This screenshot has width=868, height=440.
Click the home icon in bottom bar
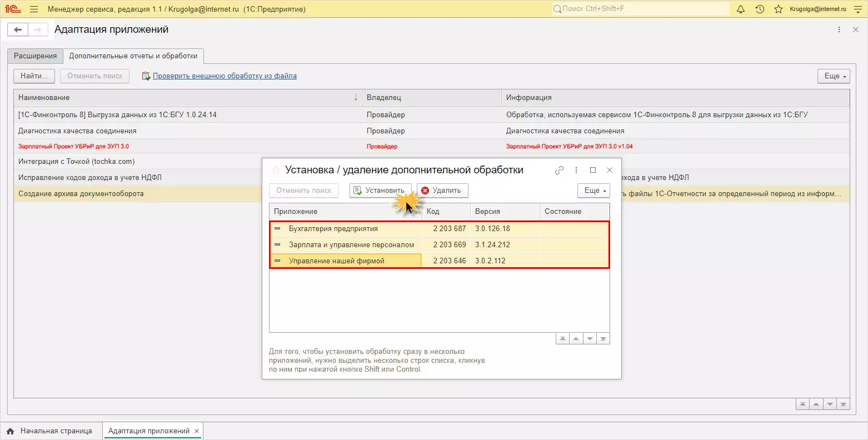pos(10,431)
